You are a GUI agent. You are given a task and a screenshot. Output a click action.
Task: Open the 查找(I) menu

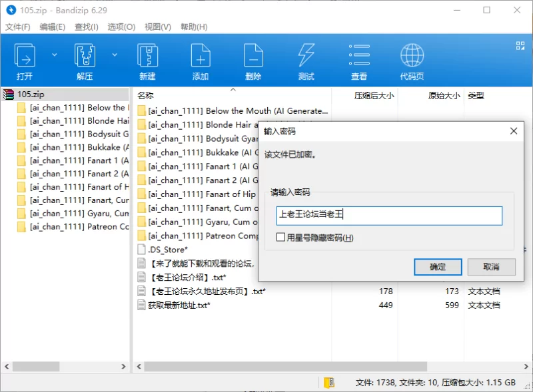point(87,27)
